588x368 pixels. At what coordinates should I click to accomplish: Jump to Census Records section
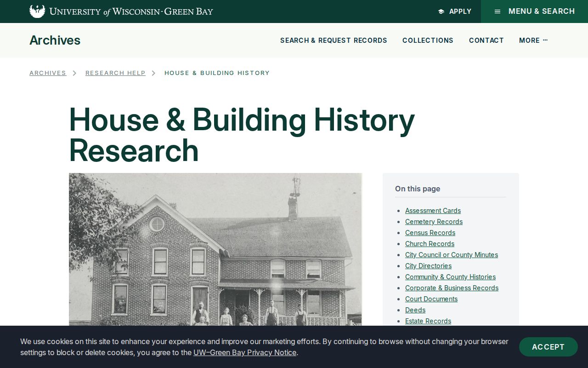point(430,233)
